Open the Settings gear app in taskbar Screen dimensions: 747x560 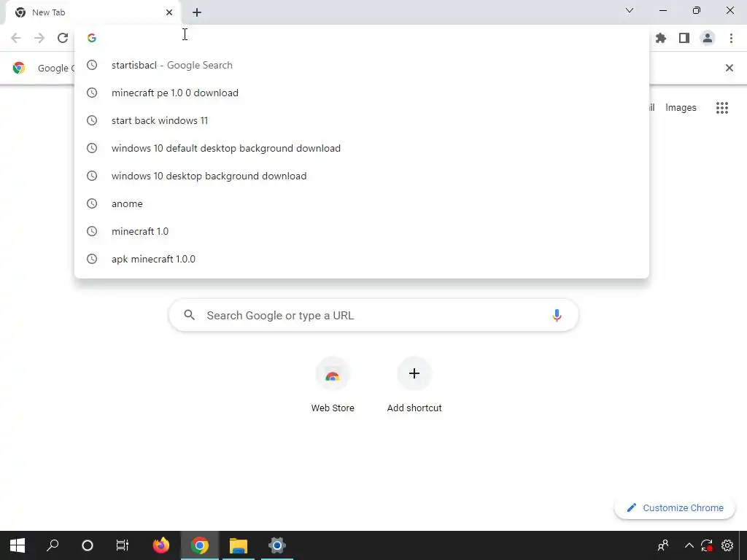tap(276, 545)
